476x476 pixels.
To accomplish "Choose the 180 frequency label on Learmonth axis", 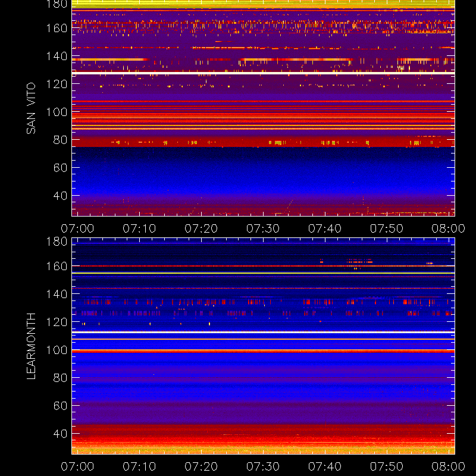I will click(57, 242).
